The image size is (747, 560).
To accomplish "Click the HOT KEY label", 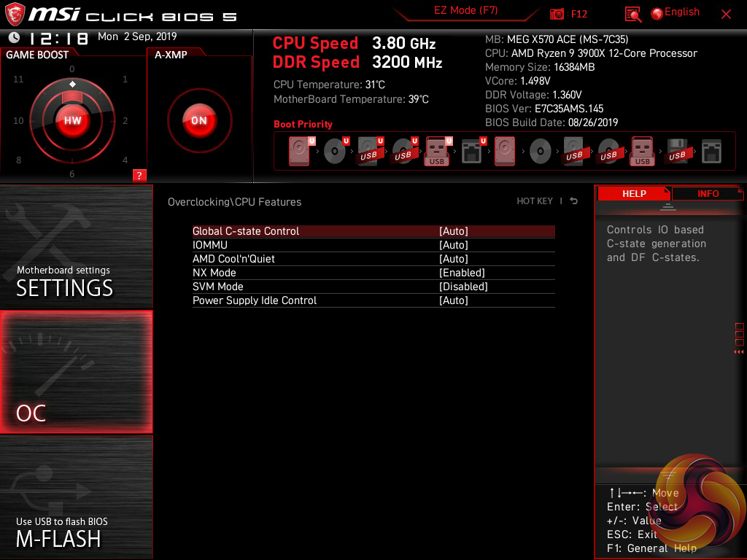I will click(x=535, y=201).
